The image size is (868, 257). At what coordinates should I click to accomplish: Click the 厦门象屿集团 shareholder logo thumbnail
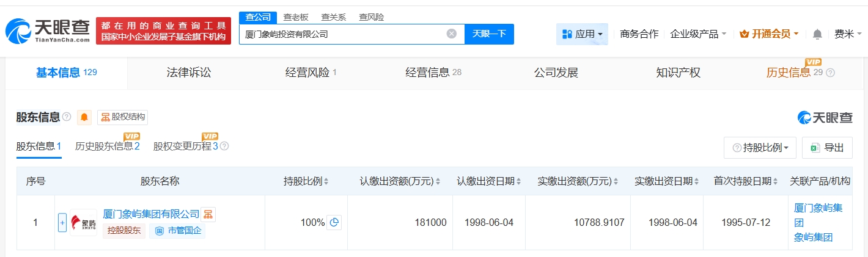[83, 223]
